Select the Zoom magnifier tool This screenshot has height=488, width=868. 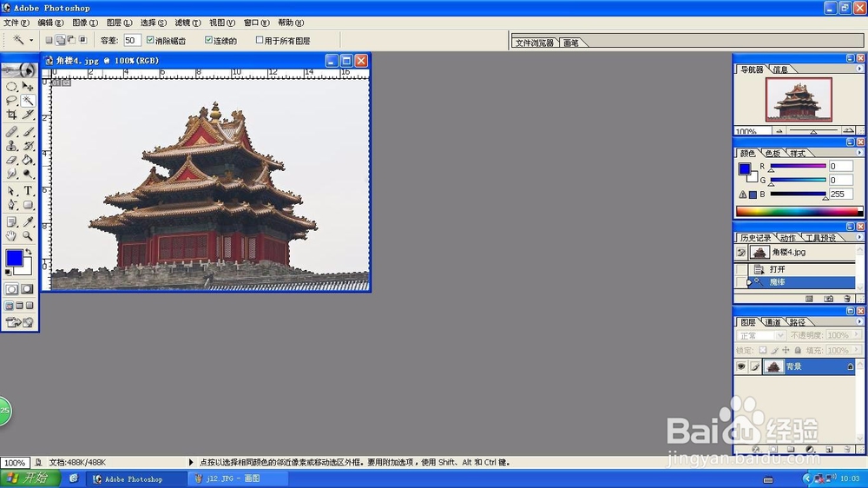pos(28,236)
